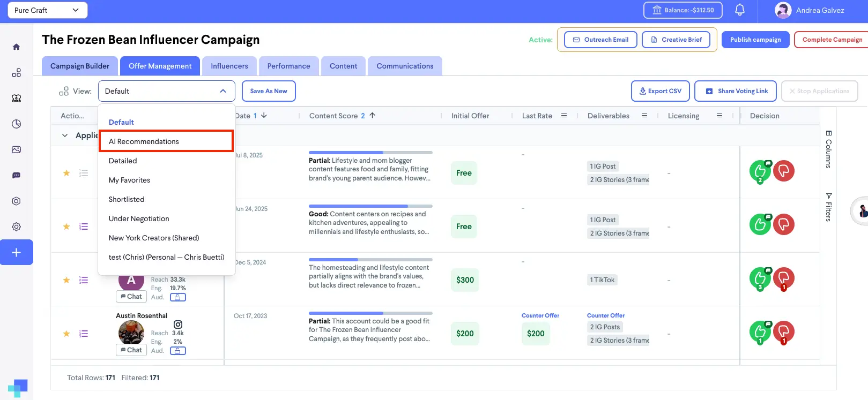Click Austin Rosenthal's profile photo
This screenshot has height=400, width=868.
click(131, 332)
